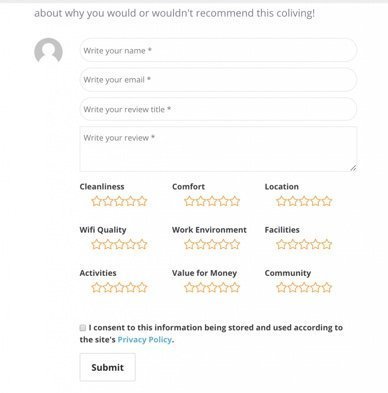This screenshot has height=393, width=388.
Task: Choose the third star under Activities
Action: click(x=119, y=287)
